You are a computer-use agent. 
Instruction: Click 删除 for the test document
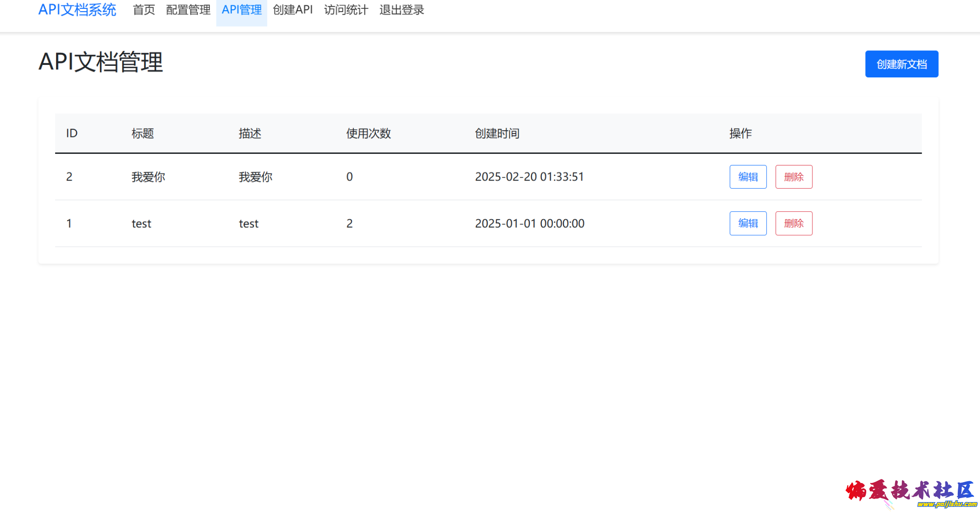(793, 223)
